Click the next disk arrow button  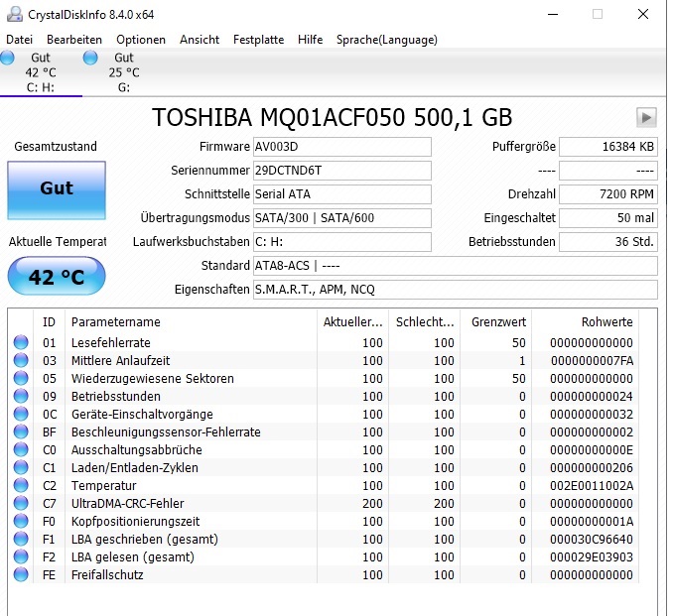pos(646,117)
